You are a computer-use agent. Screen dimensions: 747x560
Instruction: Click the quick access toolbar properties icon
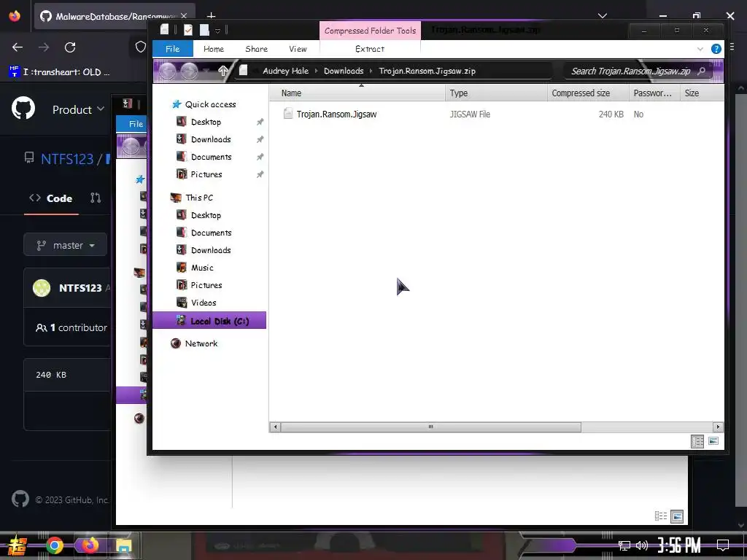[188, 30]
